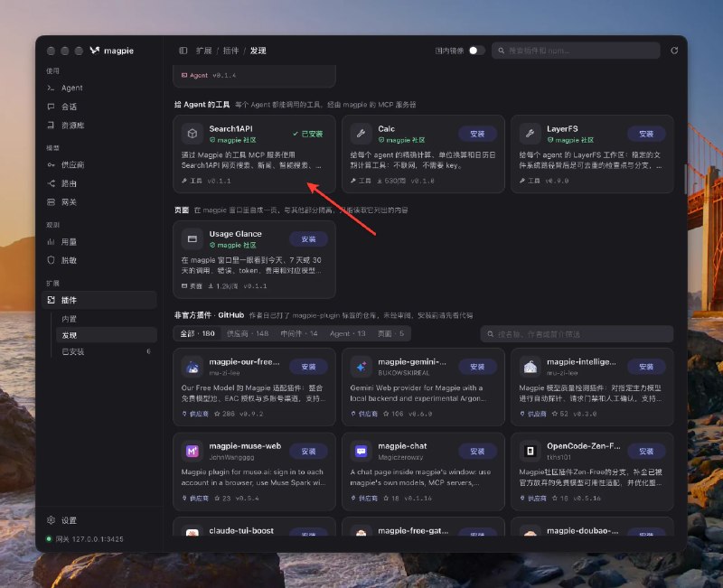Select the Agent · 13 filter tab
Image resolution: width=723 pixels, height=588 pixels.
coord(348,333)
